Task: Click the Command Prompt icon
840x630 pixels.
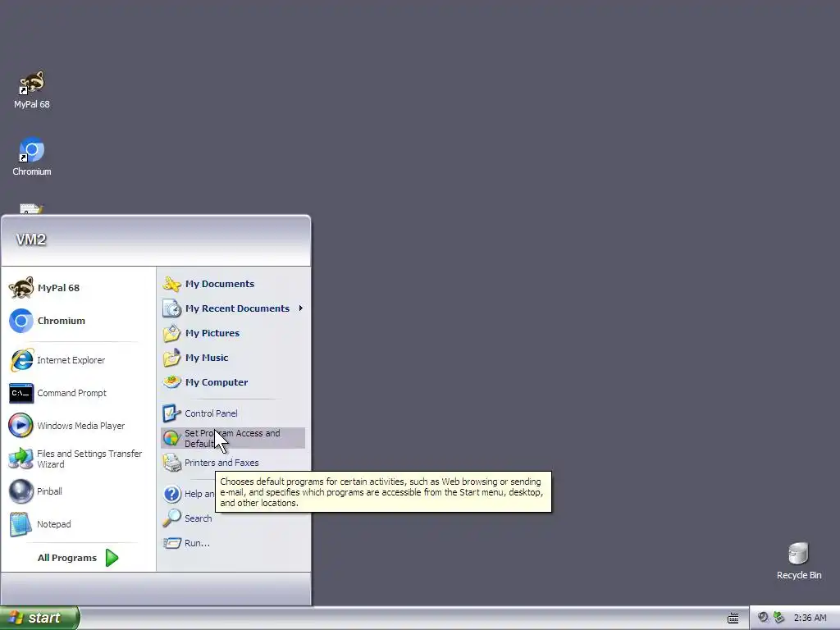Action: coord(21,393)
